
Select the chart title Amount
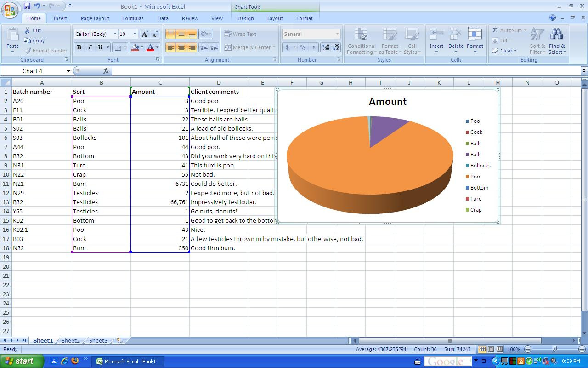click(387, 102)
